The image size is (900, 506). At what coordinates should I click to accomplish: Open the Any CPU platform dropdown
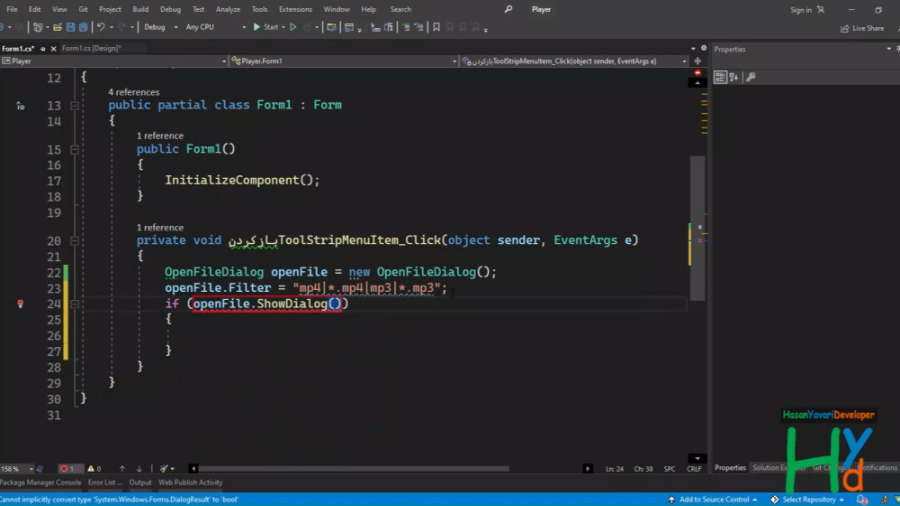click(214, 27)
